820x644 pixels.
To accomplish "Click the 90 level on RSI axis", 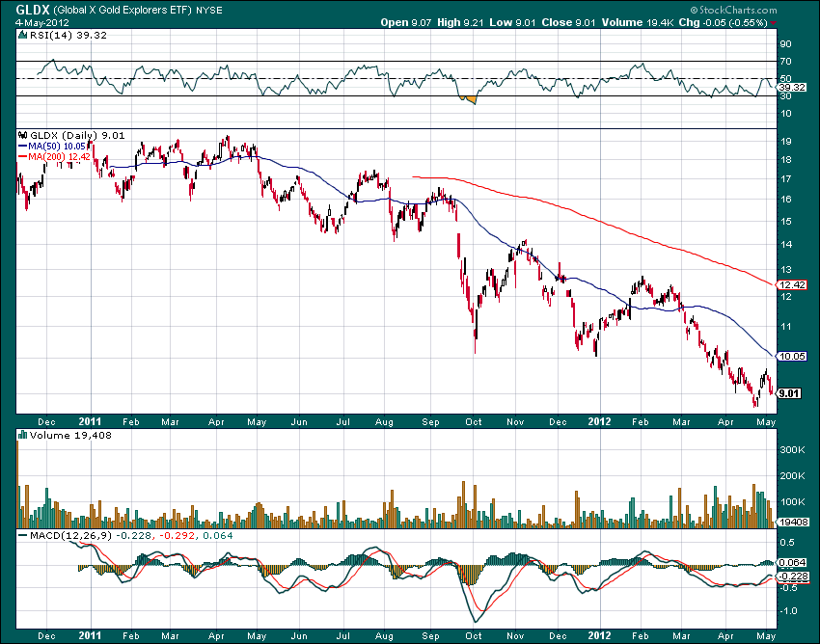I will pyautogui.click(x=785, y=44).
